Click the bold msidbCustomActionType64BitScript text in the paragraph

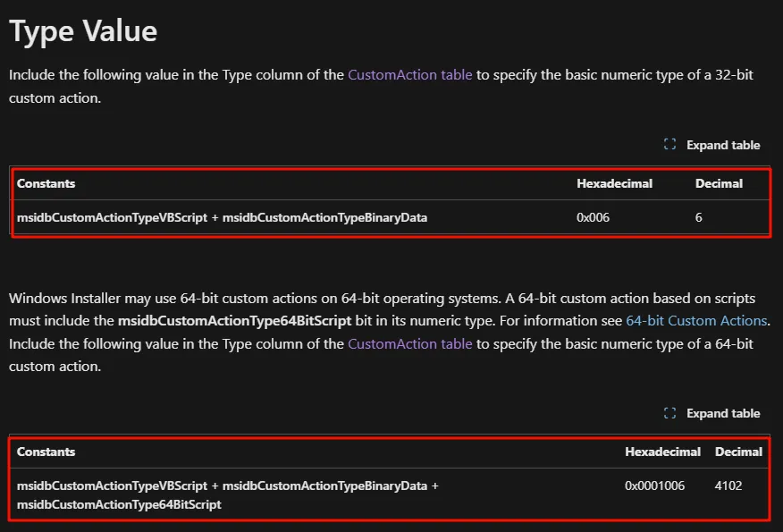point(234,320)
